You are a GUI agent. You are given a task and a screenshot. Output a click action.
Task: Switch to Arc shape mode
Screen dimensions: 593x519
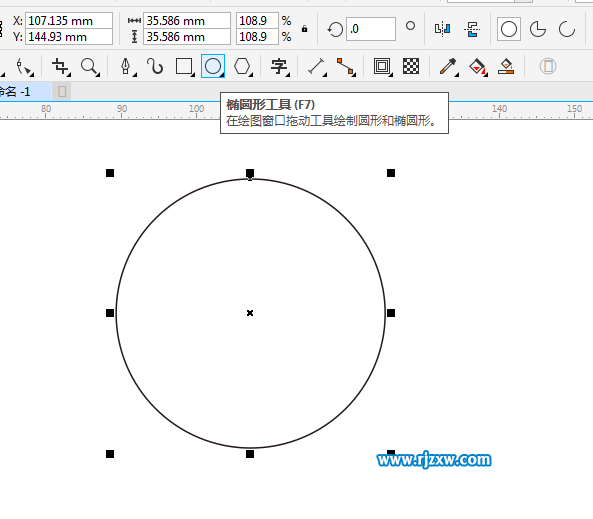[x=567, y=29]
